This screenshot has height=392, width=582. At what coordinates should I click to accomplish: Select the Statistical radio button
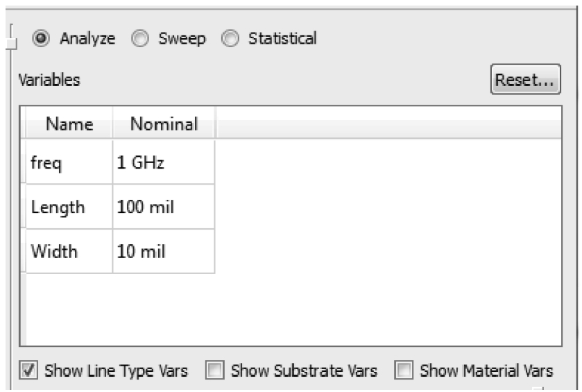[x=230, y=38]
